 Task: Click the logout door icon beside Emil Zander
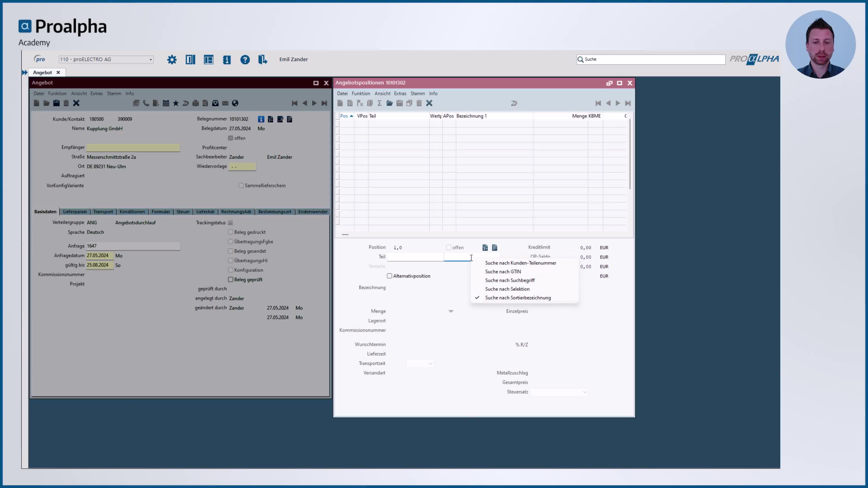point(263,60)
